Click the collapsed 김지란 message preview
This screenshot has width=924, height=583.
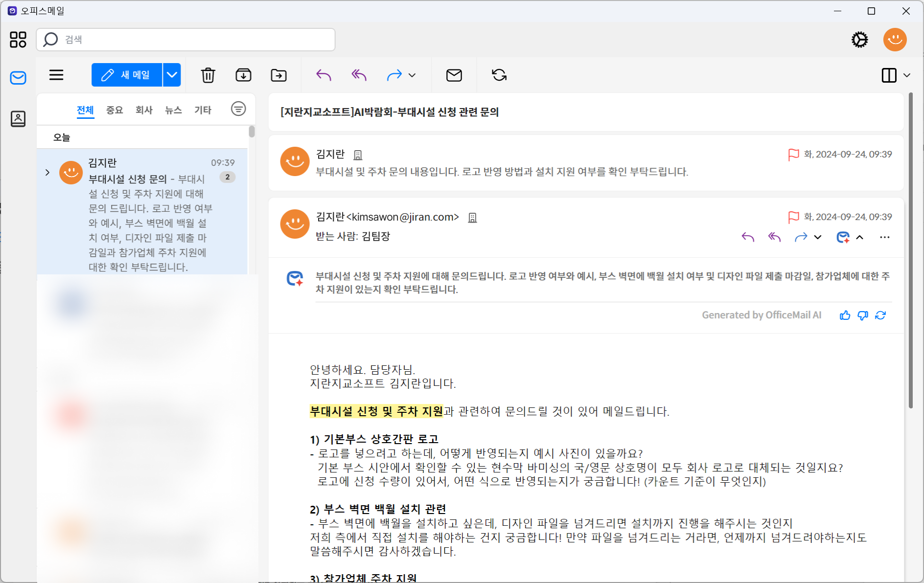[x=502, y=172]
